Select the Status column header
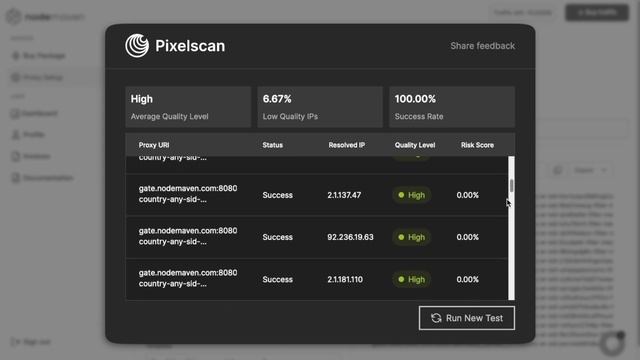 point(273,145)
